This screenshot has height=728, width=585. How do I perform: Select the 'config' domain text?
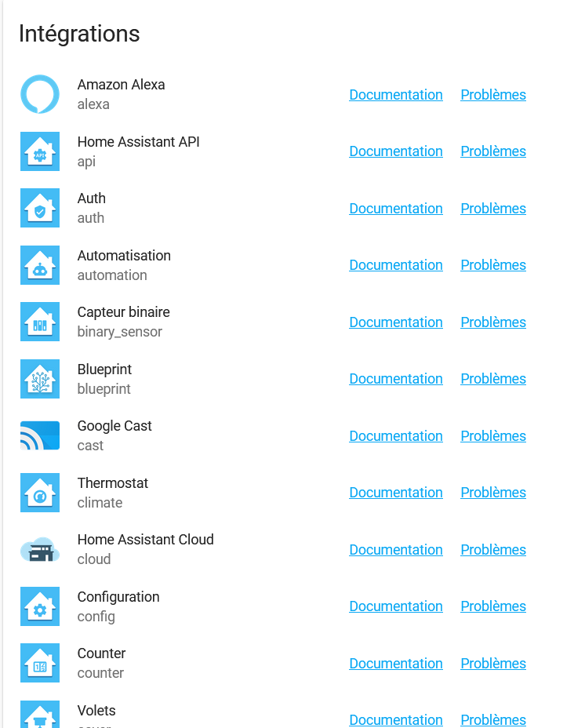pyautogui.click(x=96, y=617)
